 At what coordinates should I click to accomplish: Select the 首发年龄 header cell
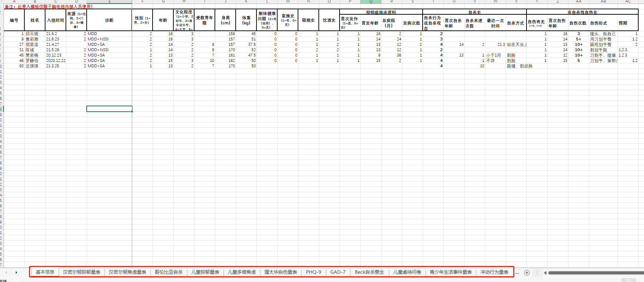click(x=371, y=23)
